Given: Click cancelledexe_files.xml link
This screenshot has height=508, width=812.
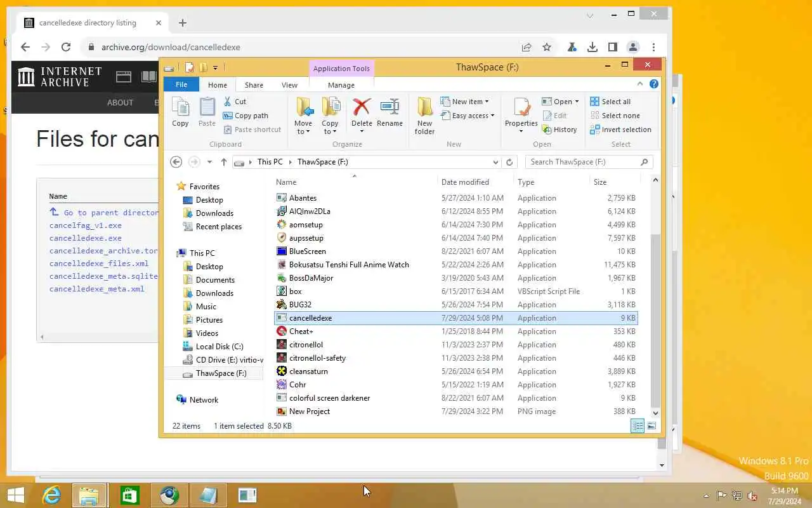Looking at the screenshot, I should (x=99, y=264).
